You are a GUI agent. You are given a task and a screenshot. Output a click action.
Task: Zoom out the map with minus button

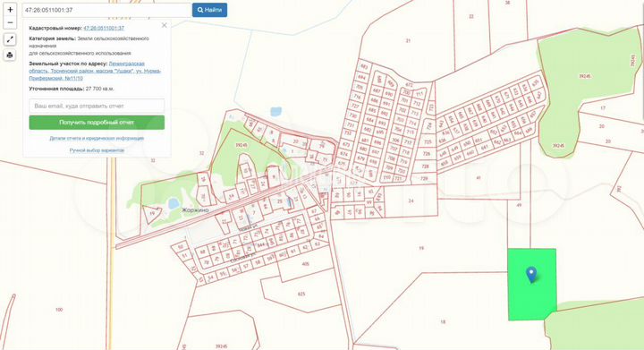10,22
